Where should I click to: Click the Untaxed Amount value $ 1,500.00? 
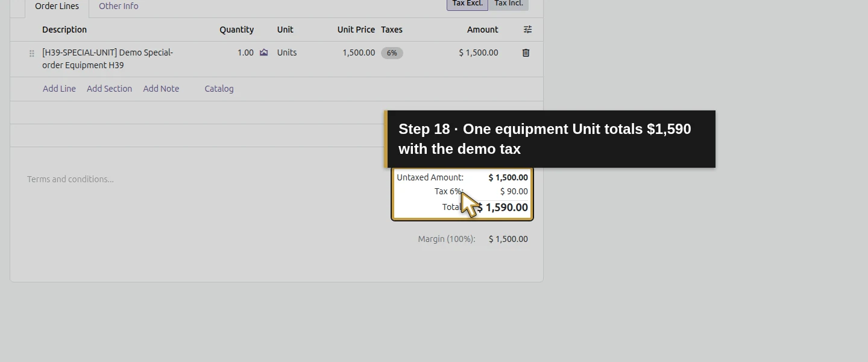[508, 177]
